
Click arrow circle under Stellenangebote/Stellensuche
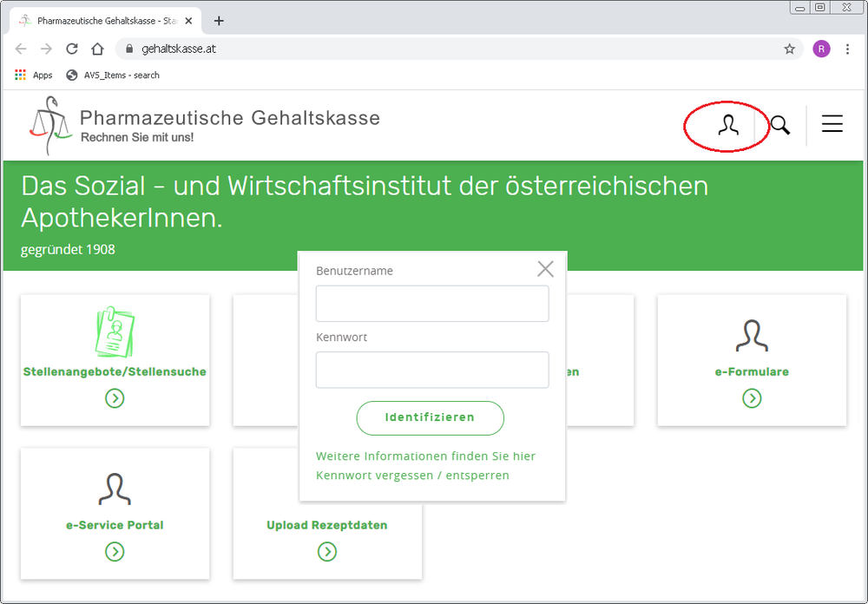115,398
